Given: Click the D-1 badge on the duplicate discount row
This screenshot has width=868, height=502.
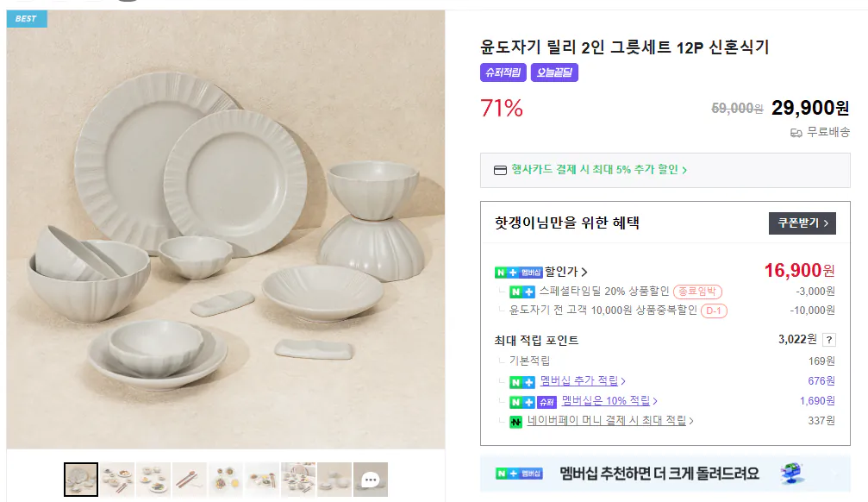Looking at the screenshot, I should (x=715, y=310).
